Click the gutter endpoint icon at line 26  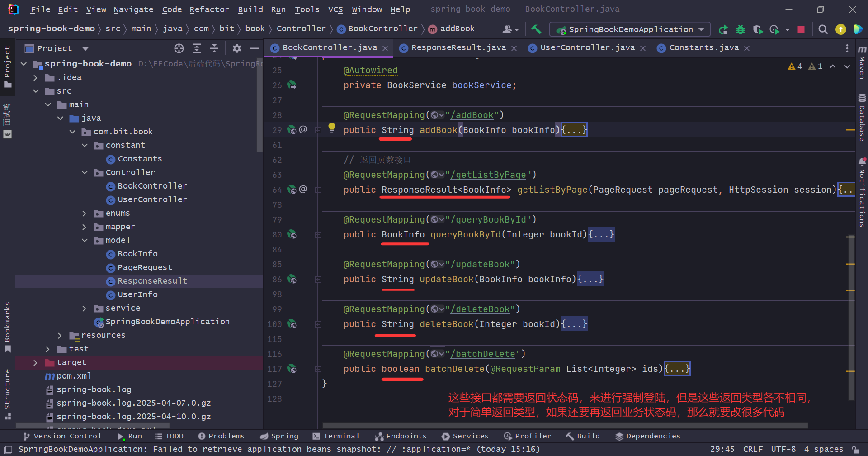click(292, 85)
